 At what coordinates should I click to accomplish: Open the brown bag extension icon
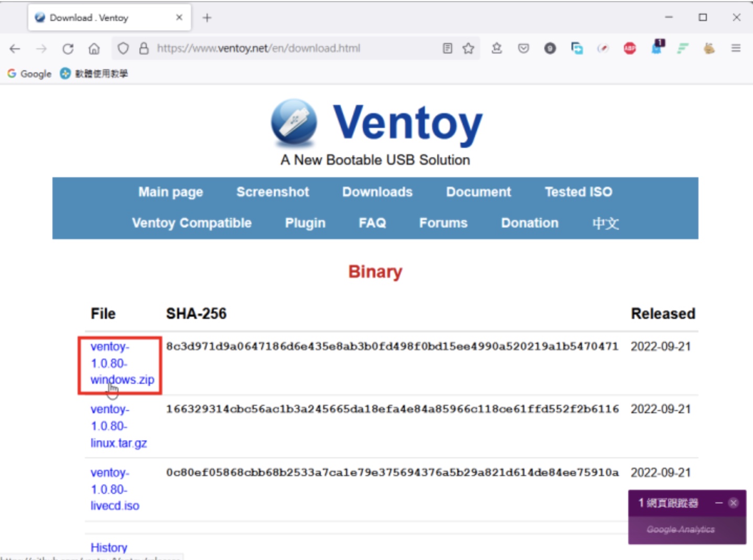click(709, 48)
